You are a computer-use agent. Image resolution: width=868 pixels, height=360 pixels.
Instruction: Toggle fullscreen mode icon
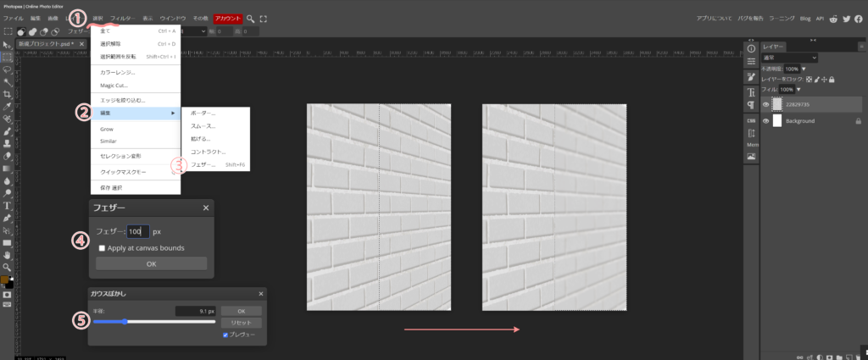(264, 18)
